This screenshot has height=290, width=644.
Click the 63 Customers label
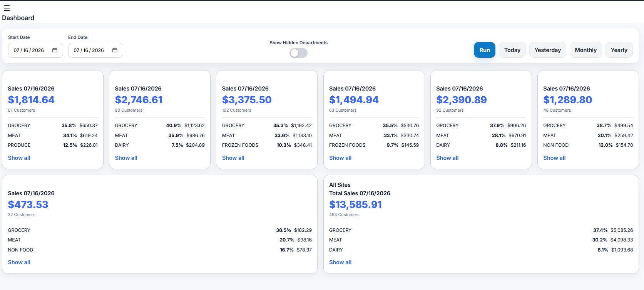[343, 110]
